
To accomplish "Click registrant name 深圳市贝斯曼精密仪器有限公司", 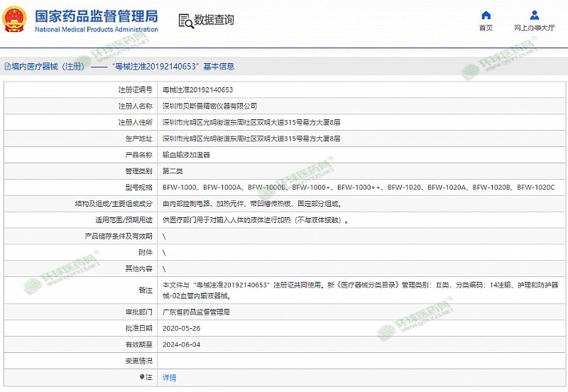I will (x=209, y=106).
